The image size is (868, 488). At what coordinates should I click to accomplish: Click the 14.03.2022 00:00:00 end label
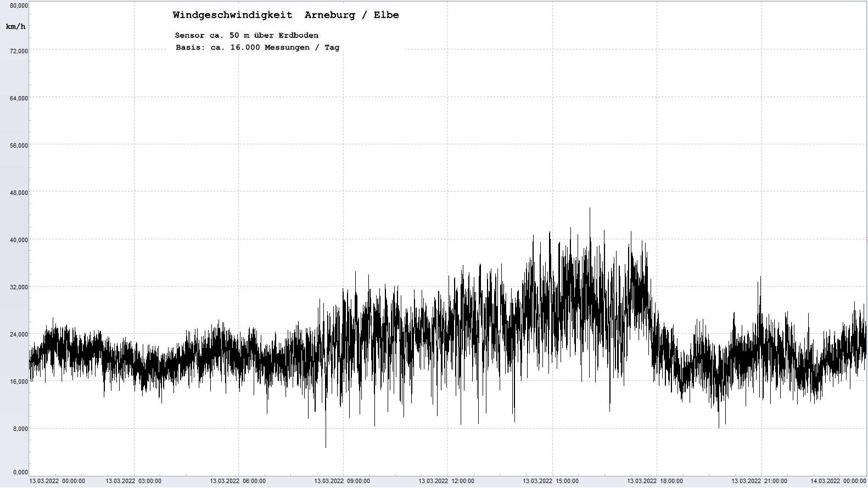[x=838, y=481]
